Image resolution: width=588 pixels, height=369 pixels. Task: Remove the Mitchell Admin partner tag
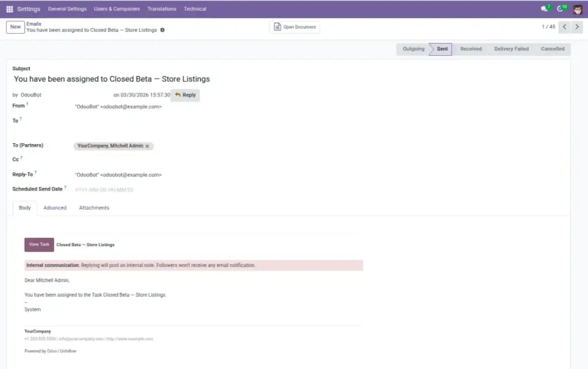pyautogui.click(x=147, y=146)
